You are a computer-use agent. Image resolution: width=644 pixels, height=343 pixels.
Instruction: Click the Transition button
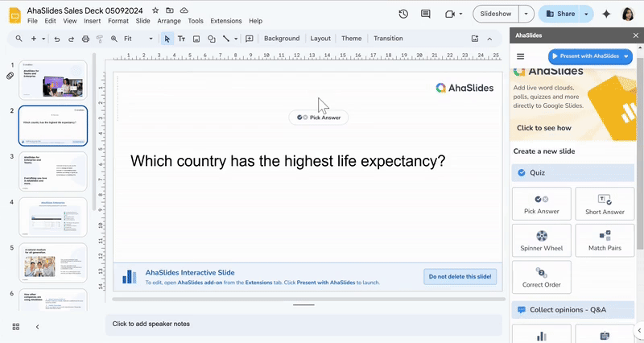point(388,39)
